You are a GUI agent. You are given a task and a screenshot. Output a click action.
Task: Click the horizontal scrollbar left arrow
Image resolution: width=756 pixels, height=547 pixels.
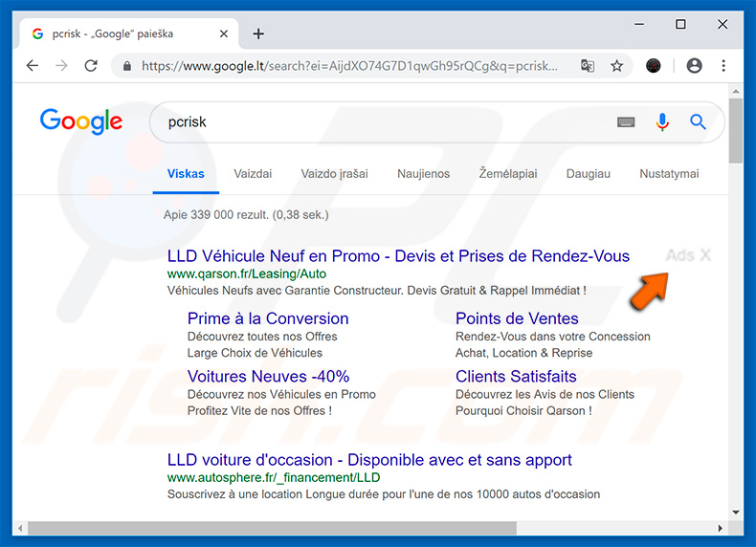click(20, 528)
